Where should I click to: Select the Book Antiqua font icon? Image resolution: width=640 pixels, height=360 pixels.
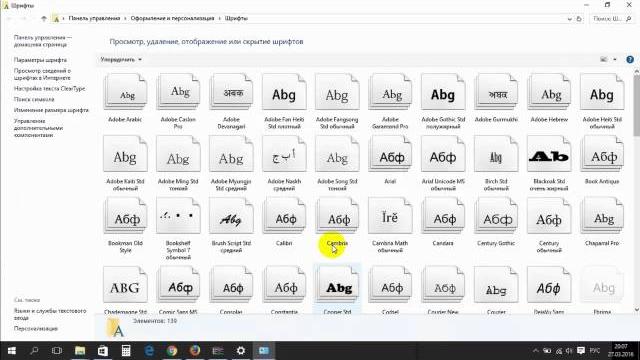pyautogui.click(x=602, y=154)
